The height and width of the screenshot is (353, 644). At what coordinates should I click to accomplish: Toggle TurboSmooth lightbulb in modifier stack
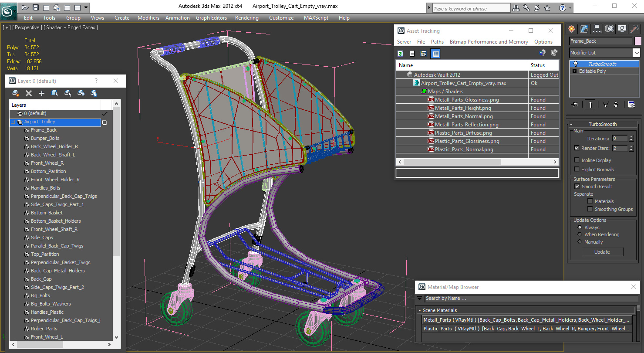click(x=576, y=64)
